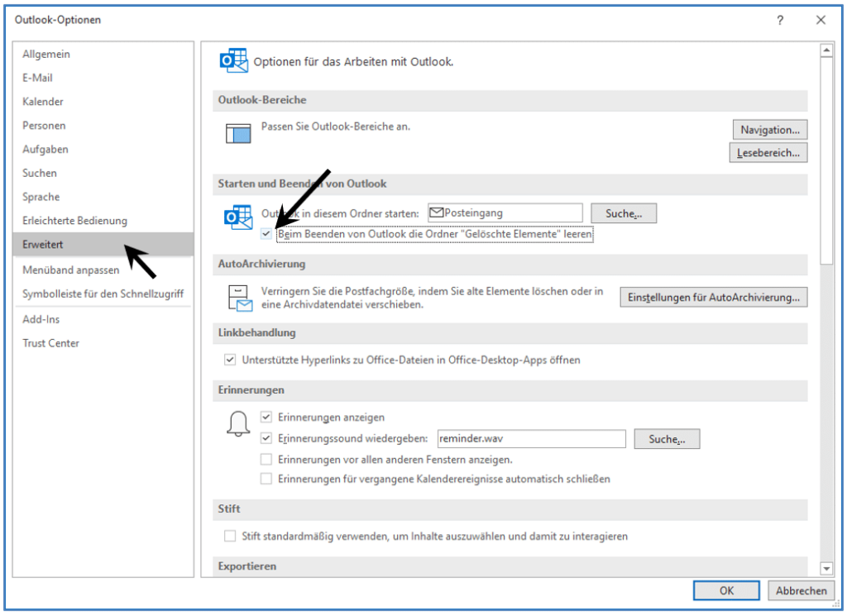
Task: Enable "Erinnerungen vor allen anderen Fenstern anzeigen"
Action: tap(266, 460)
